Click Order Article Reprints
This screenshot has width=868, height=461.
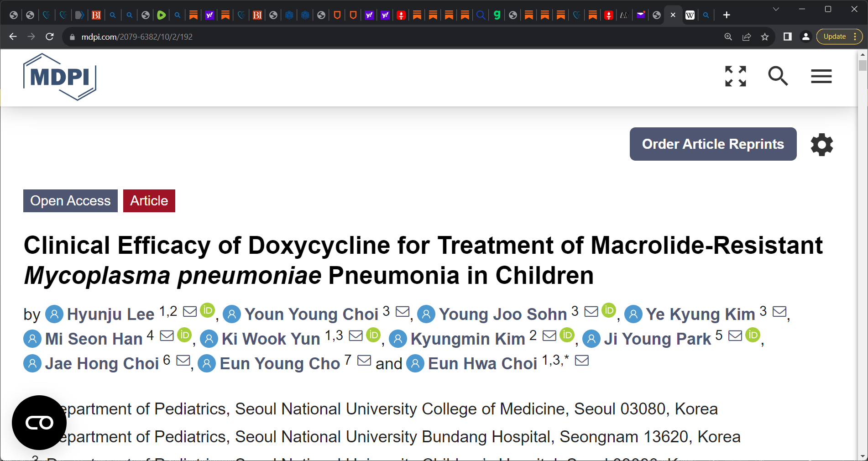tap(712, 144)
